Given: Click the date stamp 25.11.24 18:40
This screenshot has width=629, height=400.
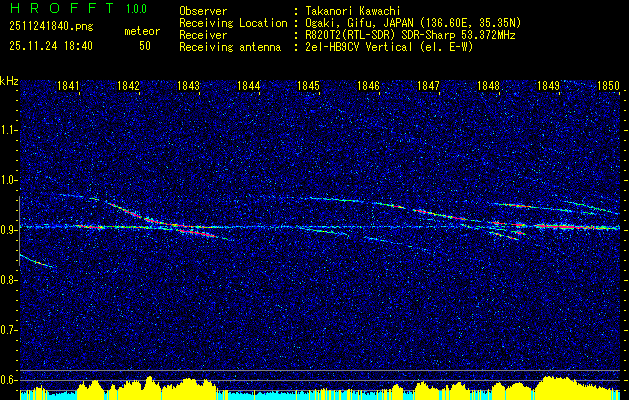Looking at the screenshot, I should coord(51,46).
